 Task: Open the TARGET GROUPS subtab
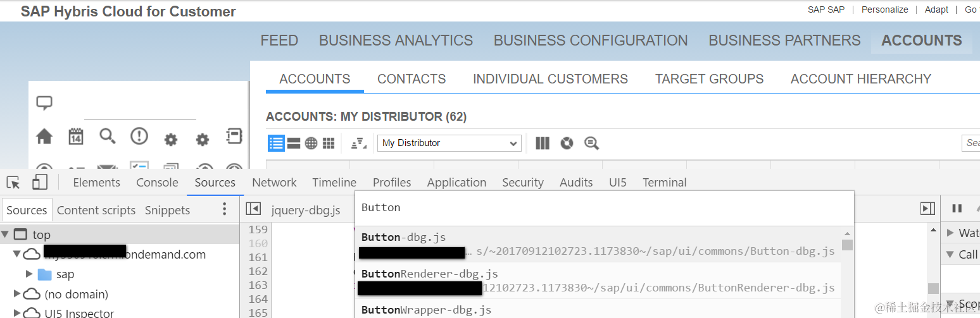(x=709, y=79)
